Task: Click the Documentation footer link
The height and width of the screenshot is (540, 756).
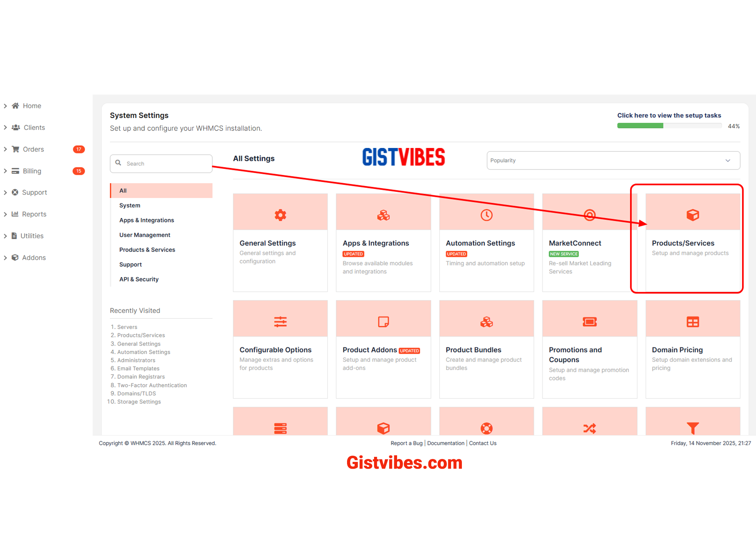Action: click(x=445, y=443)
